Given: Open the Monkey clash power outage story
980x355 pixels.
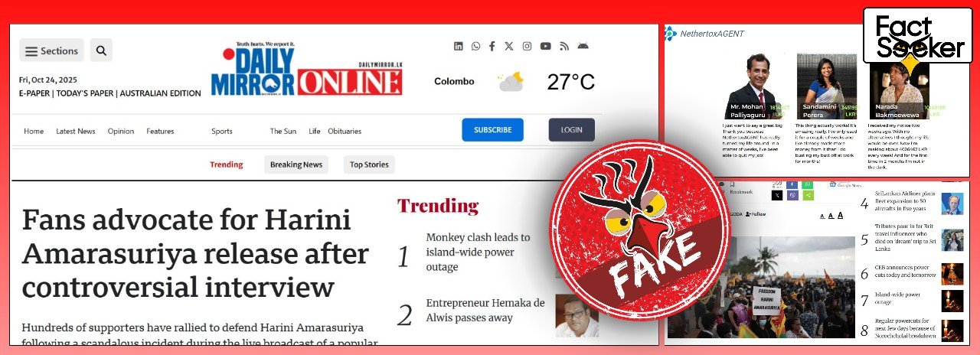Looking at the screenshot, I should pyautogui.click(x=478, y=252).
